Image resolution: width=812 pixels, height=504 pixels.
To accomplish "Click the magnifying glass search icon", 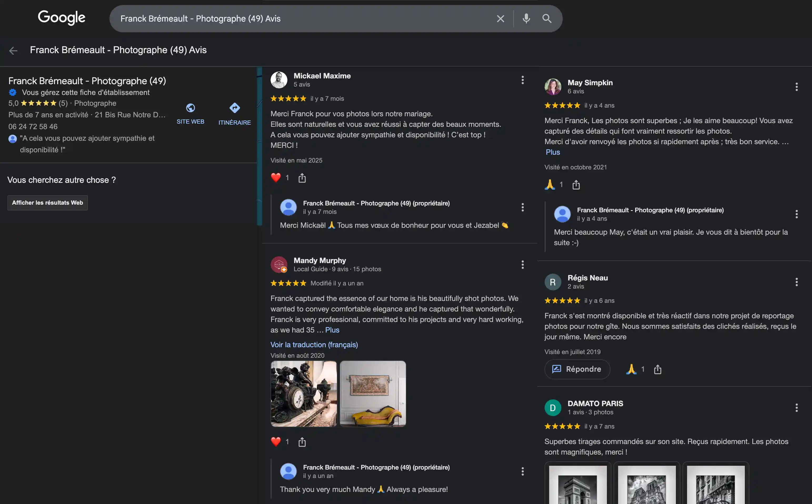I will (547, 19).
